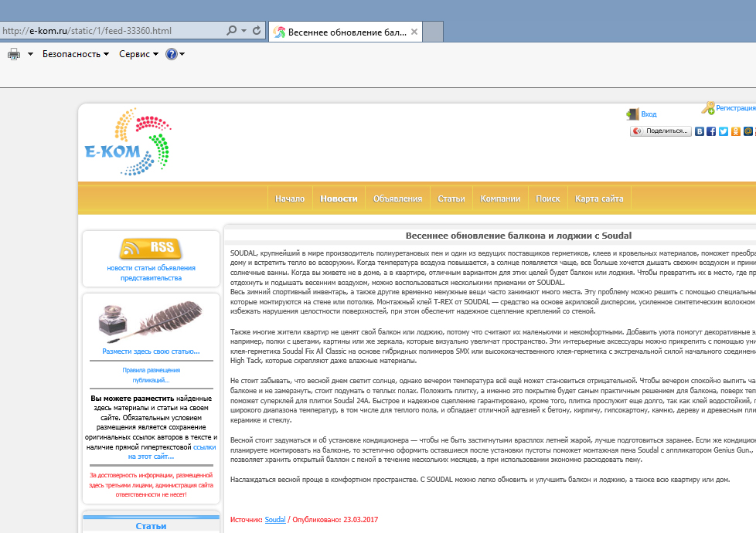Open the Сервис menu
756x533 pixels.
click(x=139, y=54)
